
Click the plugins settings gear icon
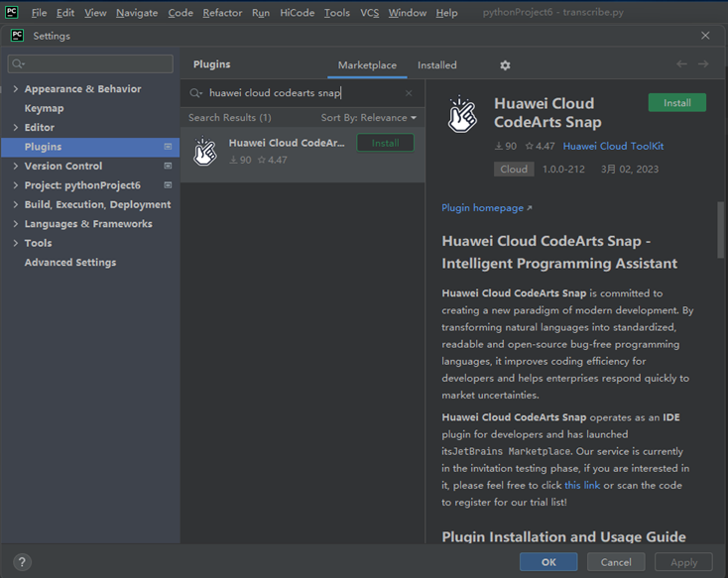(505, 65)
